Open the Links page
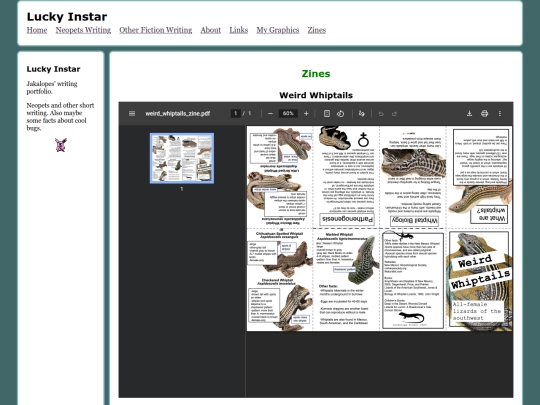Viewport: 540px width, 405px height. tap(239, 30)
